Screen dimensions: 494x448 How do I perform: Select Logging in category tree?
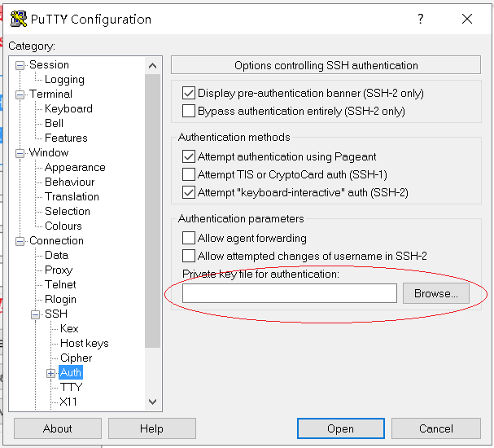pyautogui.click(x=64, y=80)
